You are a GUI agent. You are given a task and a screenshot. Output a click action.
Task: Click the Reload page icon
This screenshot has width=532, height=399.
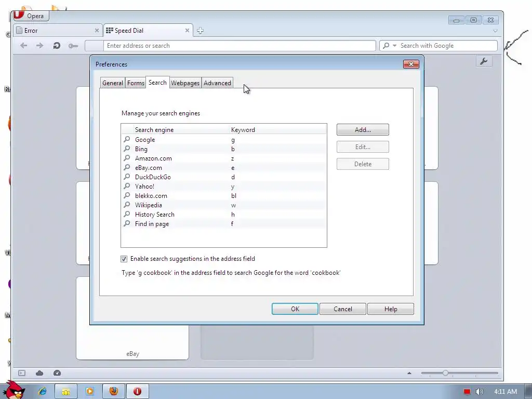[57, 46]
